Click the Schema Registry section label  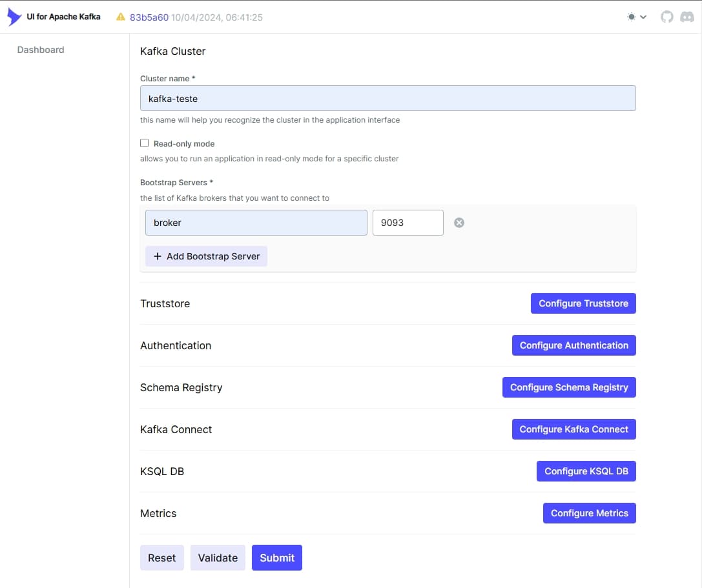181,387
